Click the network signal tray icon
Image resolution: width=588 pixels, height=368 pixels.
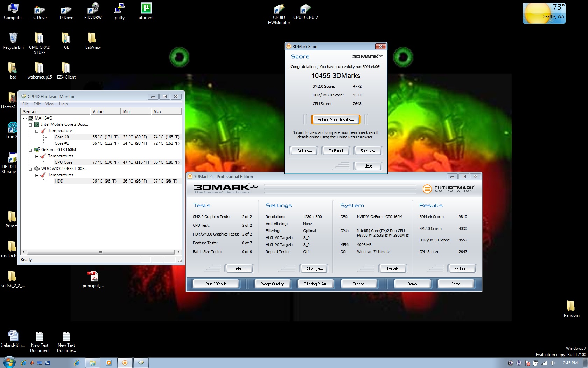click(544, 363)
